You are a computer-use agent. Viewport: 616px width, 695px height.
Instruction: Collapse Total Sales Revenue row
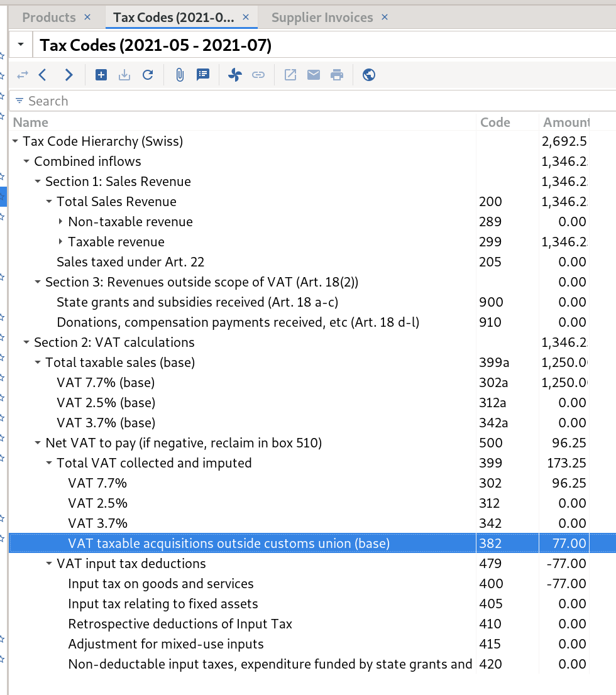click(49, 202)
